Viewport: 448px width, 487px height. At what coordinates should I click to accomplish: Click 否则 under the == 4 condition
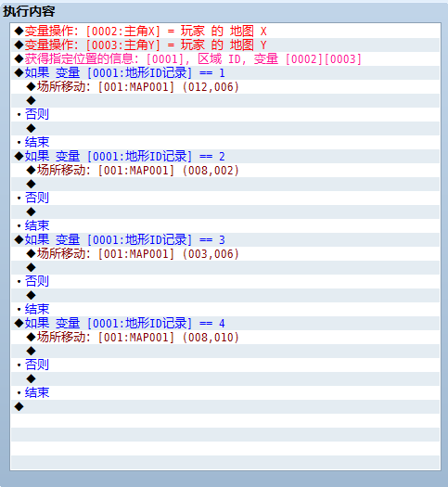[36, 365]
